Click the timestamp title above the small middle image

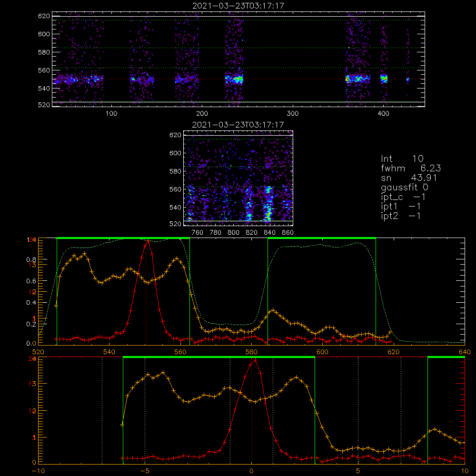[x=238, y=125]
